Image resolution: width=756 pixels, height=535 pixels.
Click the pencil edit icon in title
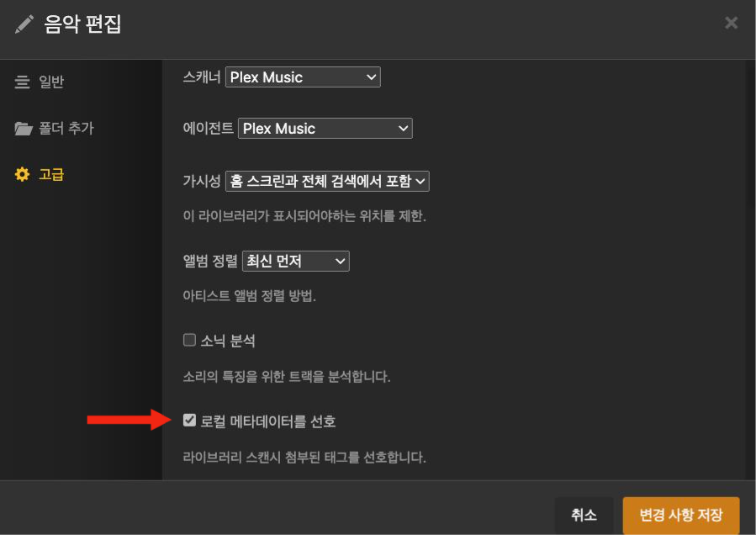tap(24, 24)
